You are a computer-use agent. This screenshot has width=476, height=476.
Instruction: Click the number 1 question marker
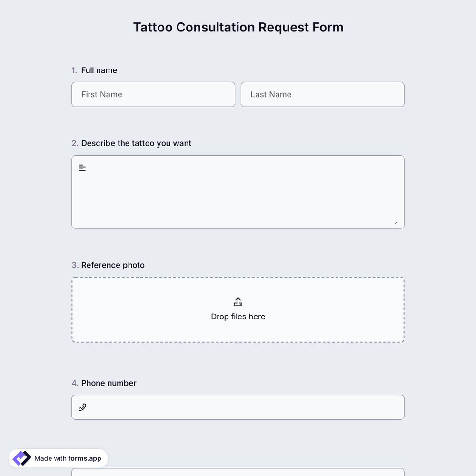(74, 70)
